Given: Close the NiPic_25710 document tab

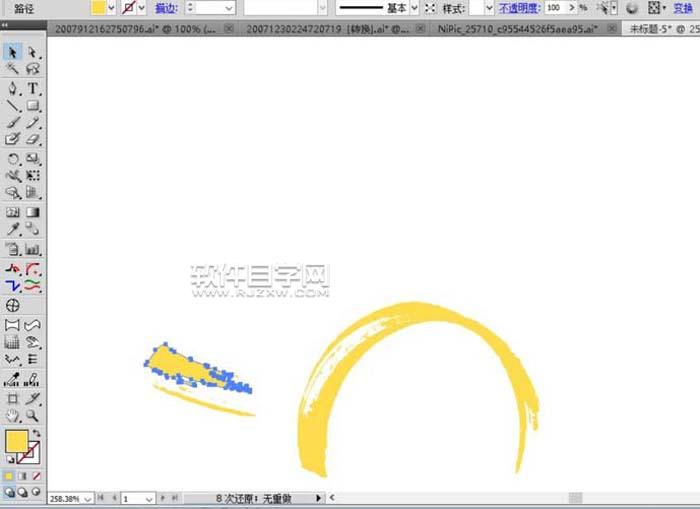Looking at the screenshot, I should (x=612, y=29).
